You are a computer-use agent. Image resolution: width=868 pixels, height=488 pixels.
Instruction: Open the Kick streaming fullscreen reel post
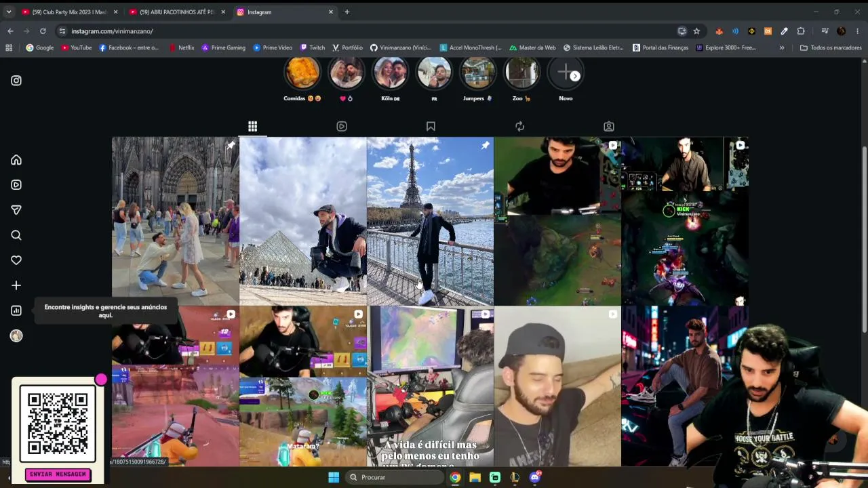685,221
